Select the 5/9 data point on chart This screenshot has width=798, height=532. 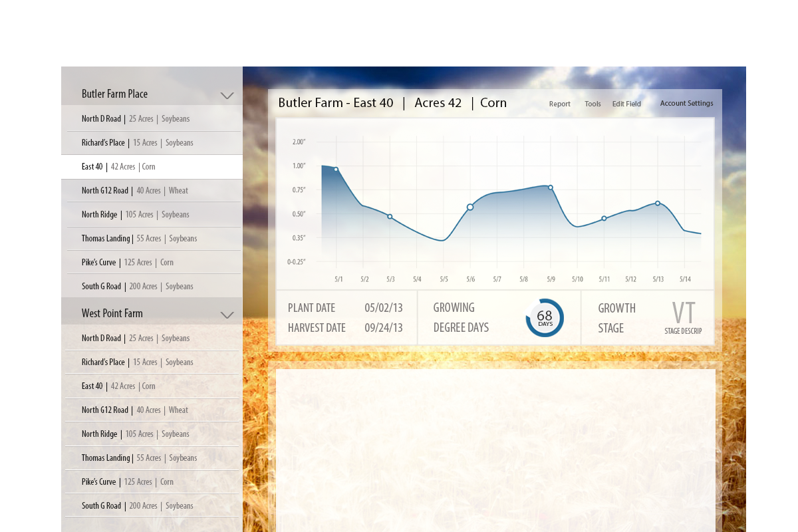coord(551,188)
